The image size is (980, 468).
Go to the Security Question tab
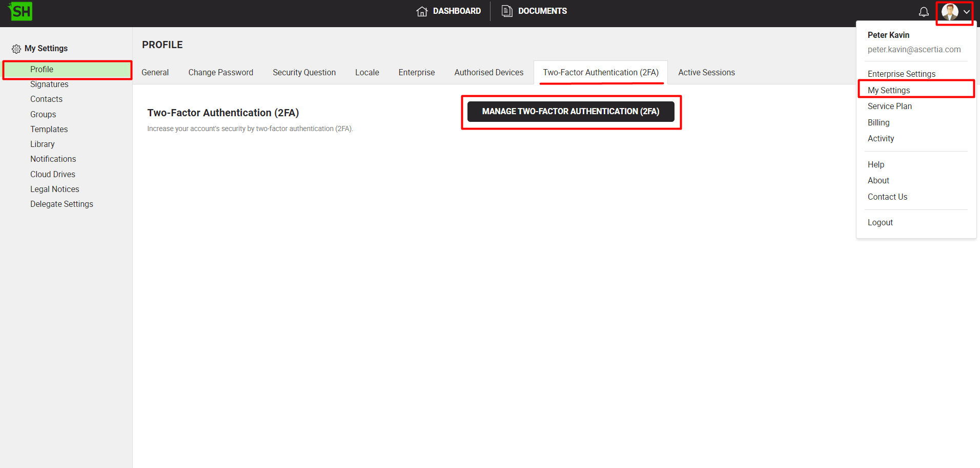click(x=304, y=73)
